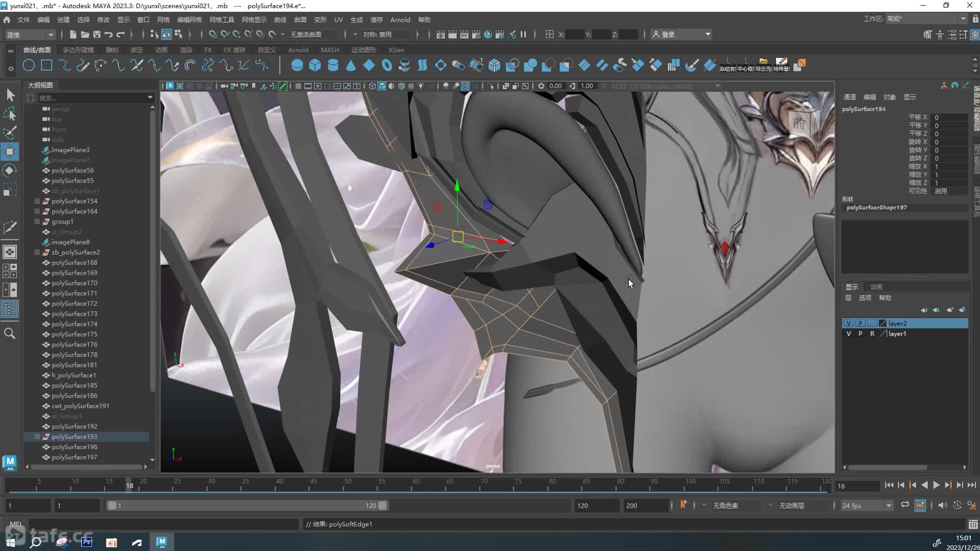This screenshot has height=551, width=980.
Task: Activate the Select tool in toolbox
Action: 10,95
